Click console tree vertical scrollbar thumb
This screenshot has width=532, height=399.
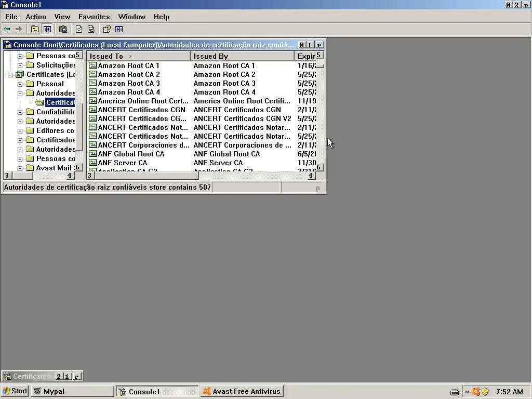[x=79, y=127]
